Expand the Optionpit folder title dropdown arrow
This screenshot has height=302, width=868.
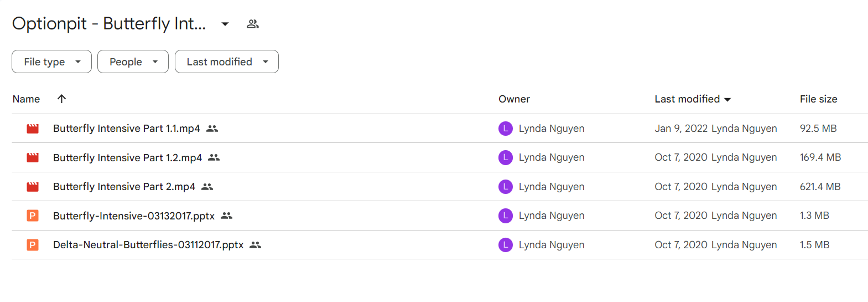click(225, 24)
